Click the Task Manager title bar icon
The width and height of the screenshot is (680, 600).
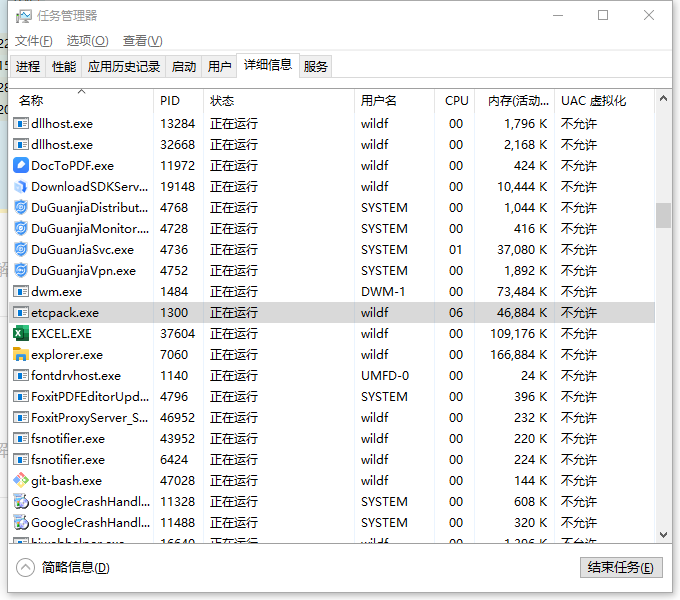[23, 16]
